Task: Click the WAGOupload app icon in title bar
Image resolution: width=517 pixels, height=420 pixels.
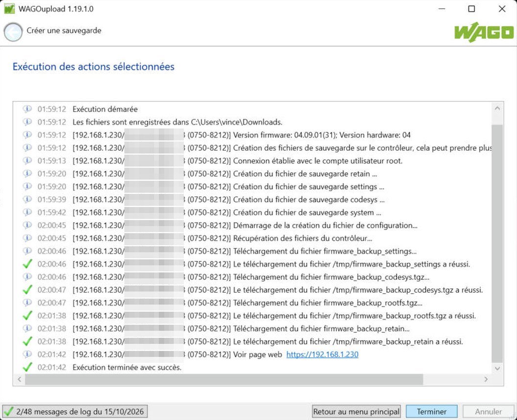Action: point(9,9)
